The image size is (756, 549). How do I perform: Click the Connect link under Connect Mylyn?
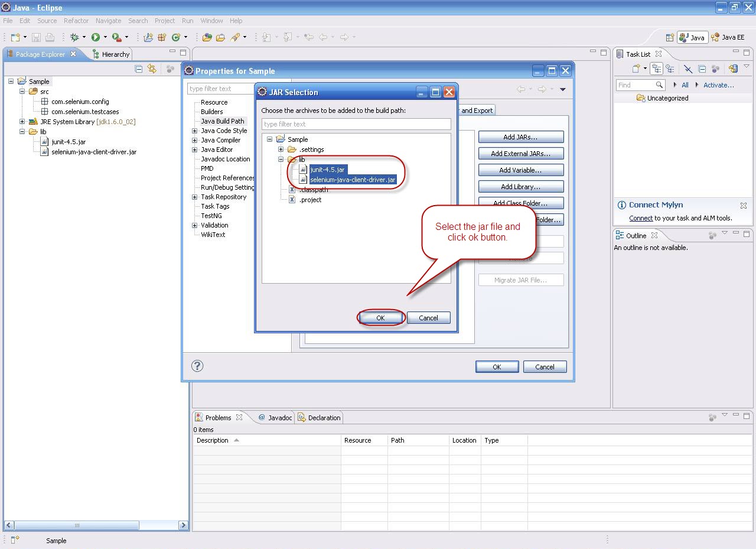[x=642, y=217]
